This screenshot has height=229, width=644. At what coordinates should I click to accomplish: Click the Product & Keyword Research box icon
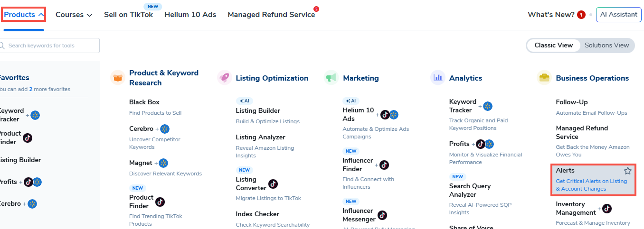[117, 78]
